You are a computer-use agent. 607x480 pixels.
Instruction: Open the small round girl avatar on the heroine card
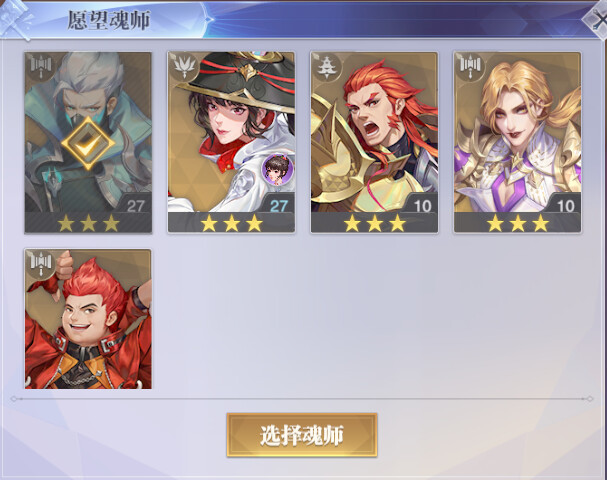[277, 169]
